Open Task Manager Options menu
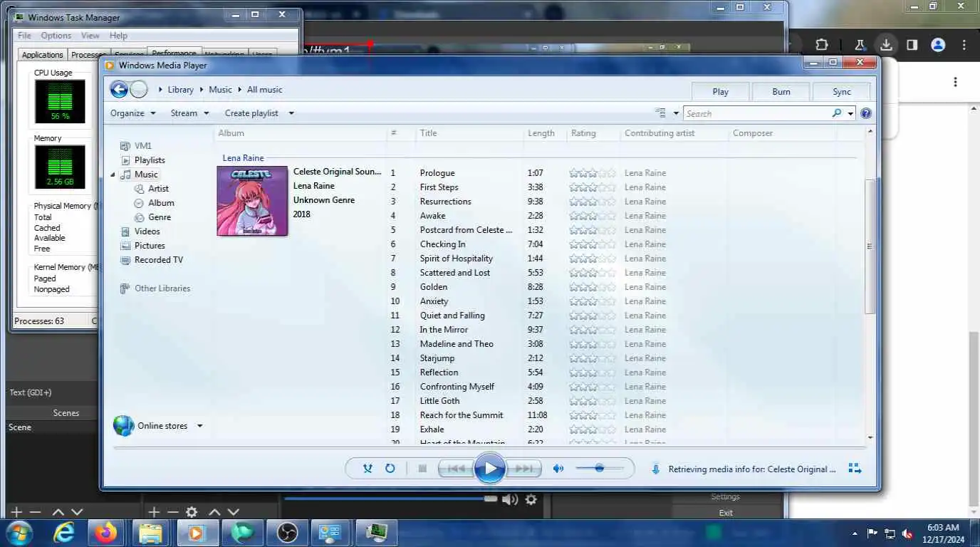Viewport: 980px width, 547px height. 56,36
